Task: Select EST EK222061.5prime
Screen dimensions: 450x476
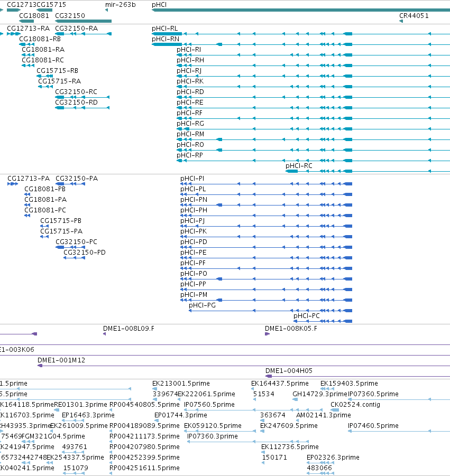Action: pyautogui.click(x=207, y=394)
